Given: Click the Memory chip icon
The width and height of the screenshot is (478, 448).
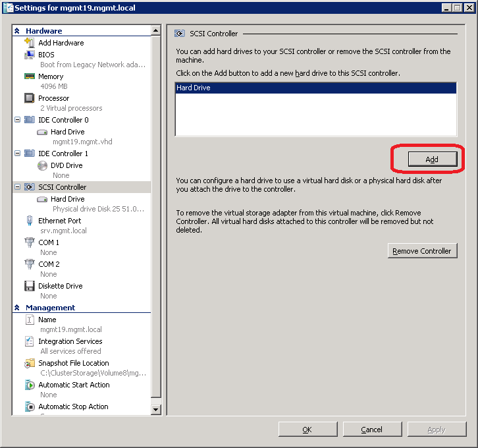Looking at the screenshot, I should (30, 76).
